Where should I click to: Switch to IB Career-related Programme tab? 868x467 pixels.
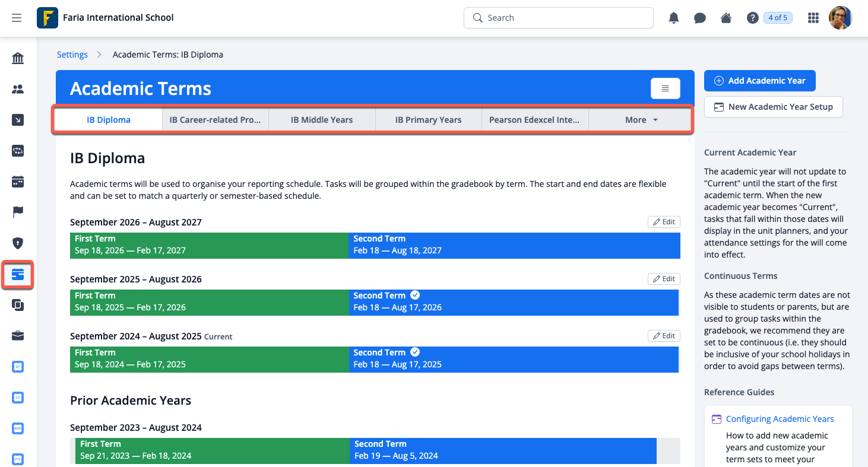coord(215,120)
